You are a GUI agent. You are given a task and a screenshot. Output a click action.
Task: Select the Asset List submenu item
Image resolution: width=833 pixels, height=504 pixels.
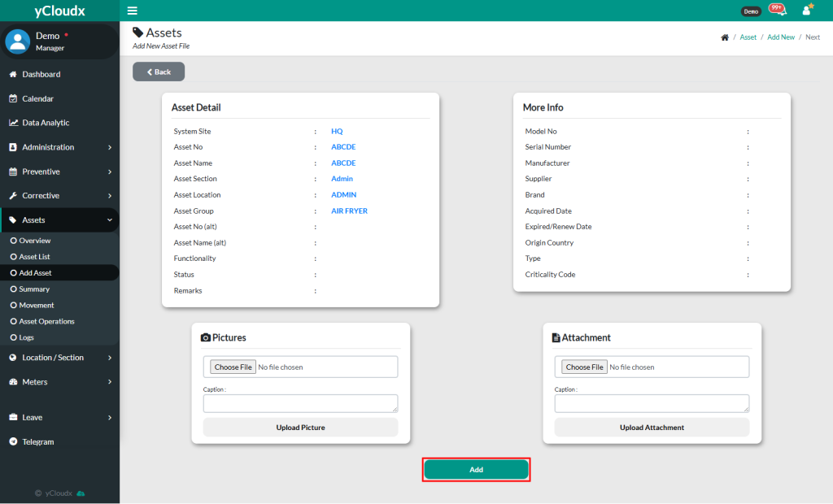[34, 257]
